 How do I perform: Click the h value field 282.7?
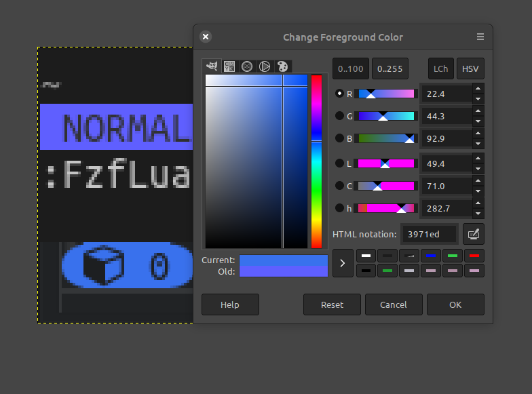point(446,209)
